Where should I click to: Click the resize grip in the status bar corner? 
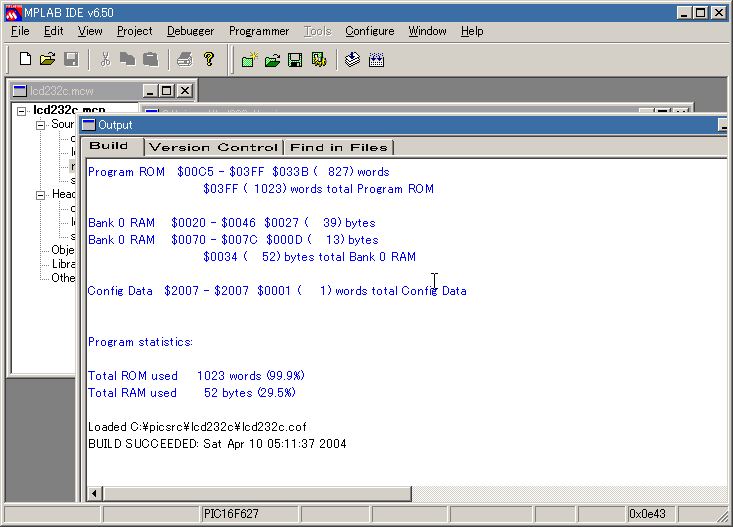pyautogui.click(x=723, y=515)
